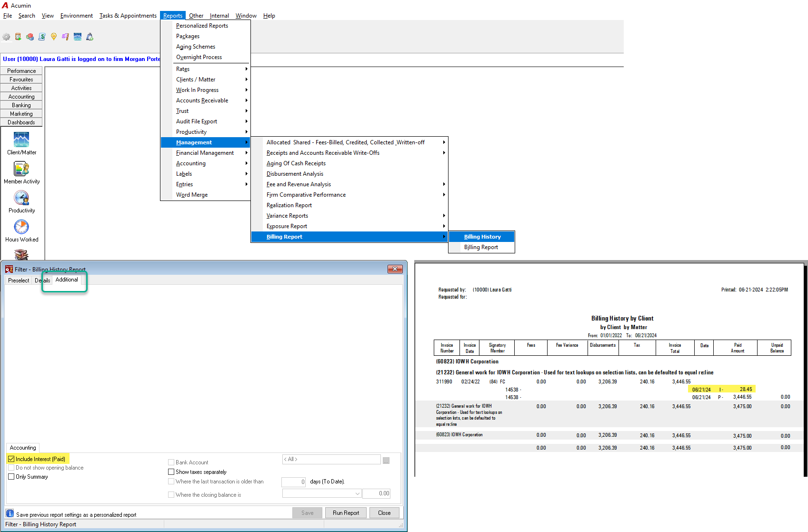Choose Realization Report menu item
This screenshot has height=532, width=808.
[x=349, y=205]
